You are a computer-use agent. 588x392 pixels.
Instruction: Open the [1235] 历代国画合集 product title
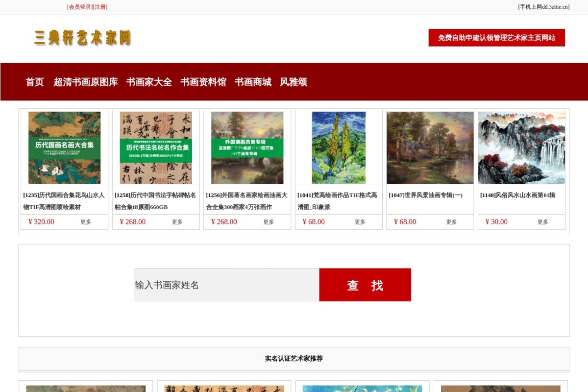click(x=64, y=201)
